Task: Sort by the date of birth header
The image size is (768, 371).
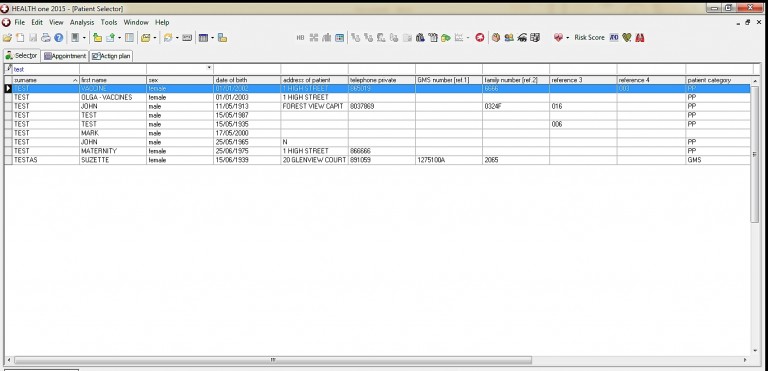Action: 247,80
